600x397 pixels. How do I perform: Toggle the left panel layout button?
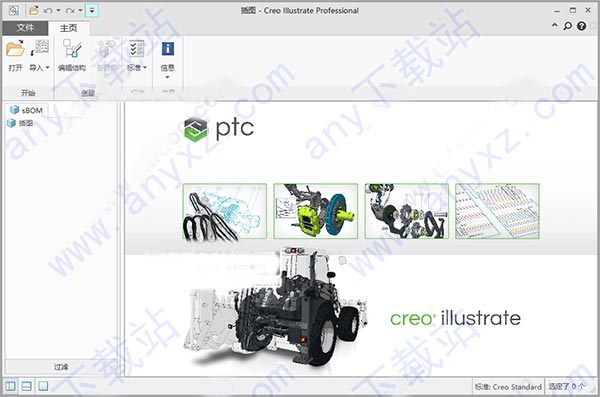(x=10, y=386)
